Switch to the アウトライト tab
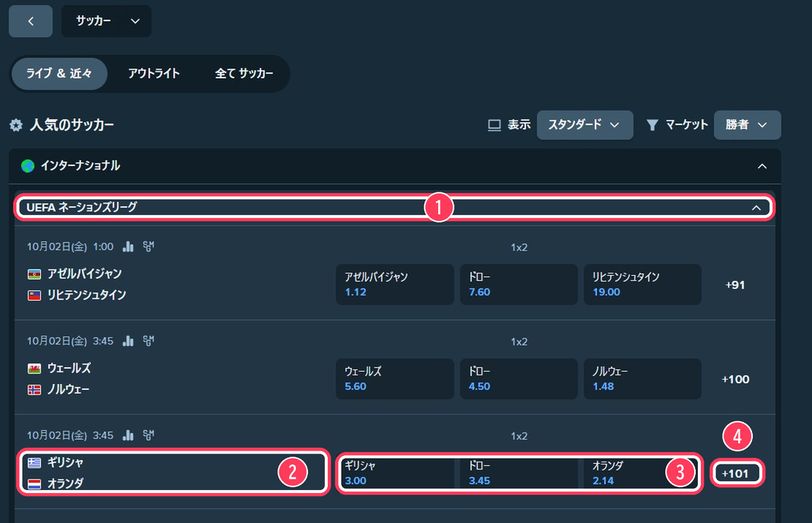Image resolution: width=812 pixels, height=523 pixels. click(154, 74)
